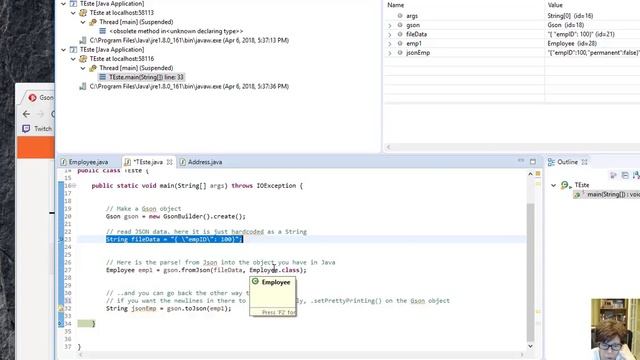
Task: Collapse Thread [main] under localhost:58116
Action: point(83,68)
